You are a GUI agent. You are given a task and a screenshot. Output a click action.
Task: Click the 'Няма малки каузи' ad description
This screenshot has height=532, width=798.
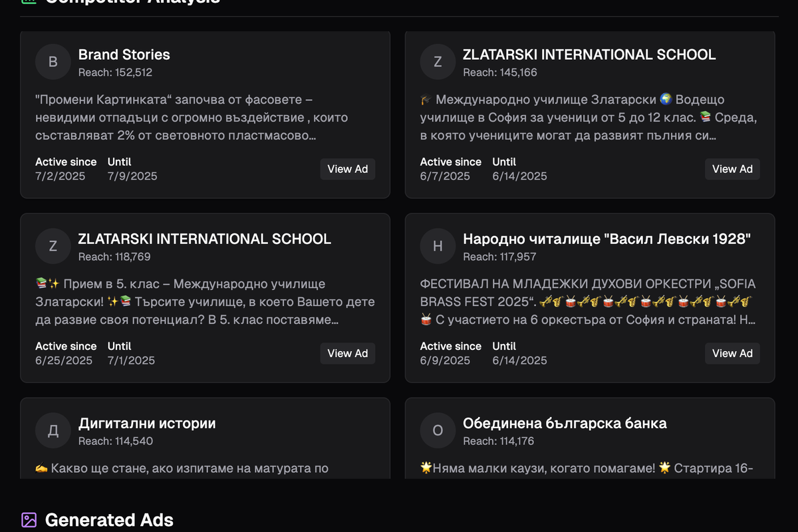pos(587,469)
